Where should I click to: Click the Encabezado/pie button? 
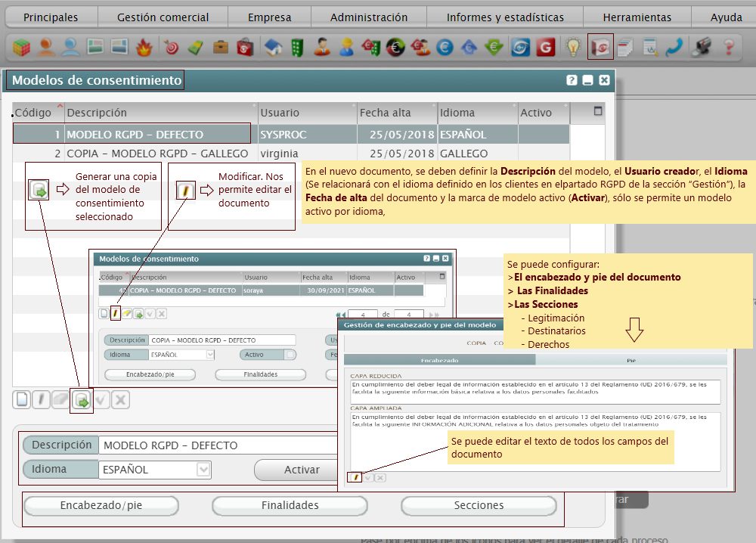(x=101, y=505)
